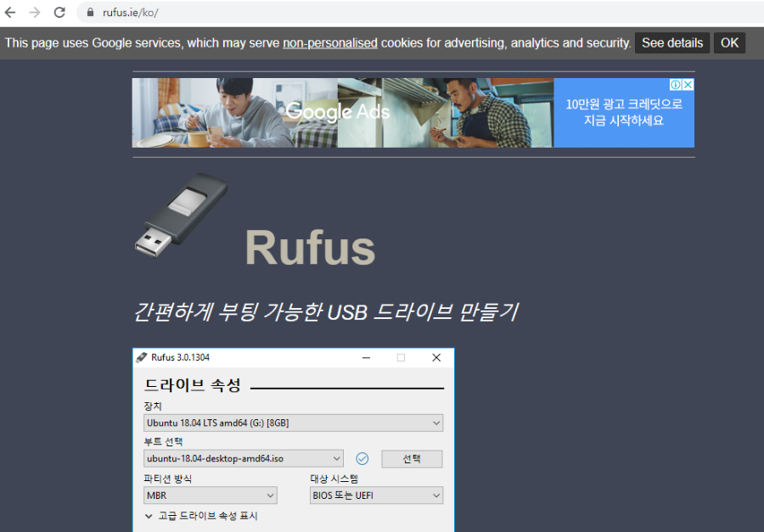Click the 부트 선택 label
The width and height of the screenshot is (764, 532).
[x=163, y=442]
